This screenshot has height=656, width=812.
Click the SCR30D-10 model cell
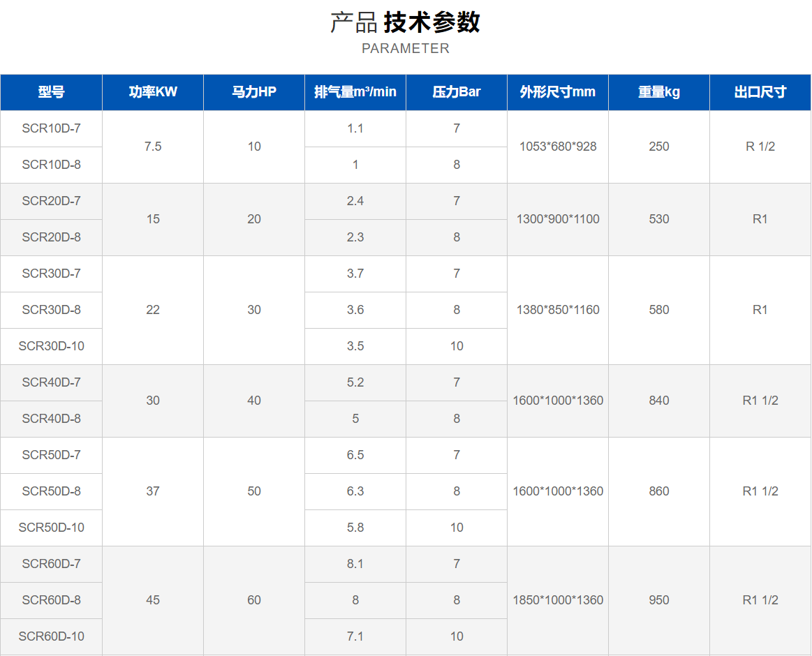(51, 346)
